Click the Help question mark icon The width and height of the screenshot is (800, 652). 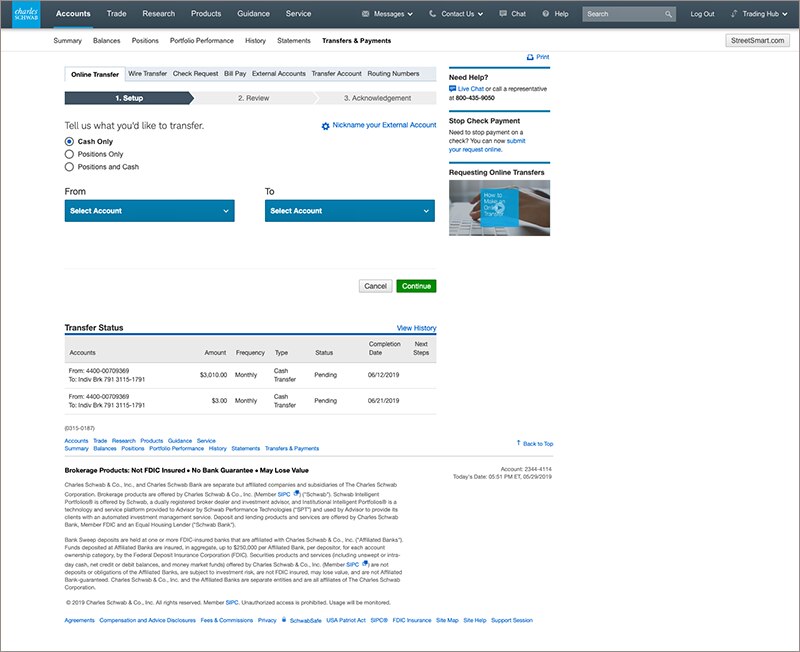[x=546, y=14]
